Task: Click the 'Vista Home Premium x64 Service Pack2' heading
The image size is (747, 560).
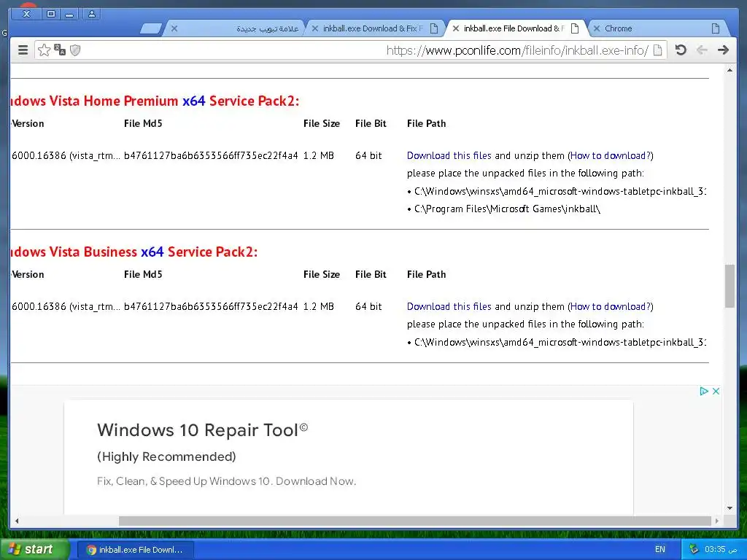Action: coord(155,101)
